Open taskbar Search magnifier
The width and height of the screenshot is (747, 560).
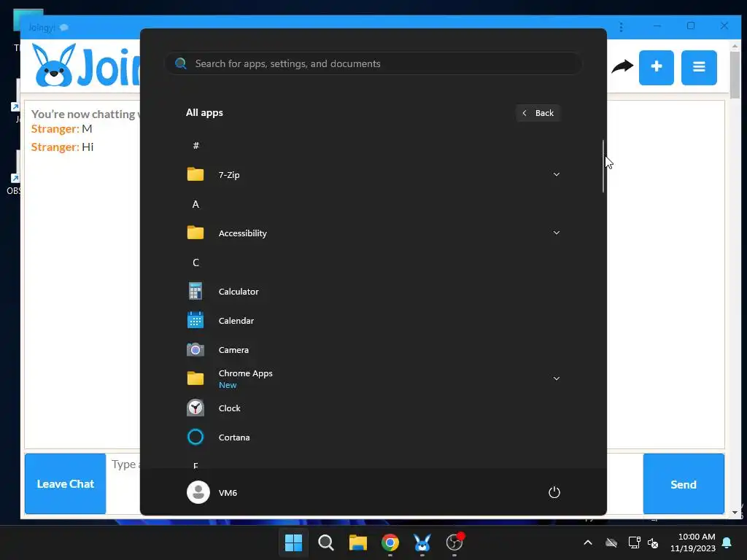pos(326,542)
